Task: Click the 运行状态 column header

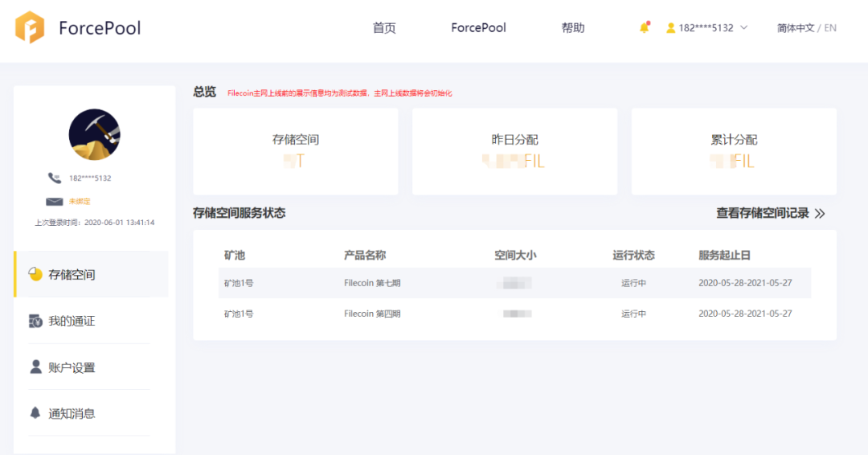Action: click(633, 255)
